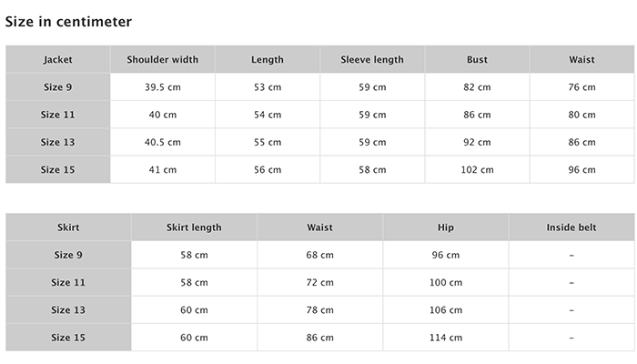Select jacket Size 13 row label
This screenshot has width=637, height=364.
(57, 142)
